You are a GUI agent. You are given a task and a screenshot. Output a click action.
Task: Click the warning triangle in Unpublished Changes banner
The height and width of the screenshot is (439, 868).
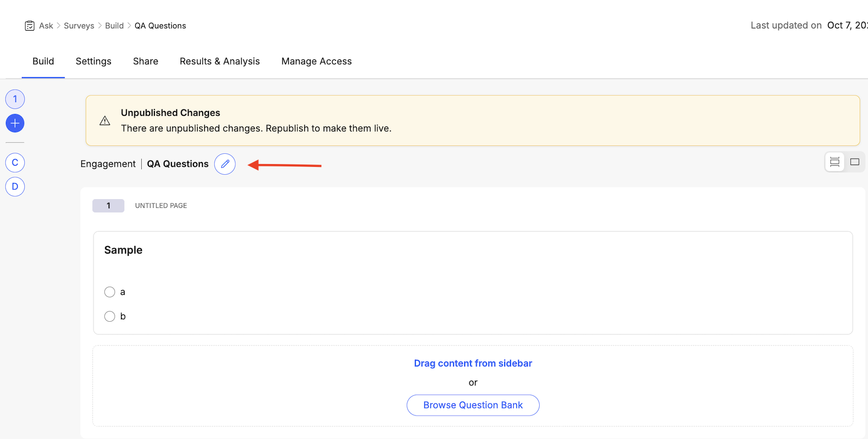(x=105, y=121)
